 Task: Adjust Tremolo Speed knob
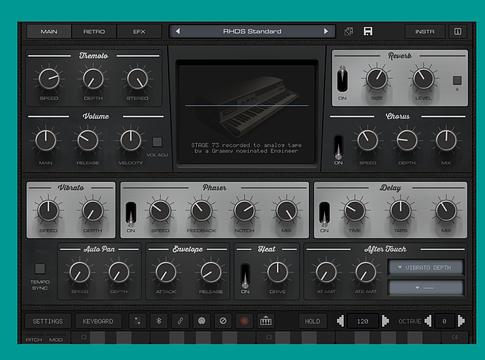tap(49, 79)
